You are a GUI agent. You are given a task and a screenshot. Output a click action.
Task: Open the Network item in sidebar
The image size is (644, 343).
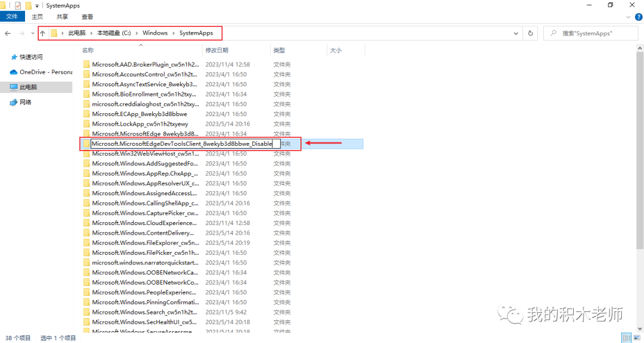[25, 102]
